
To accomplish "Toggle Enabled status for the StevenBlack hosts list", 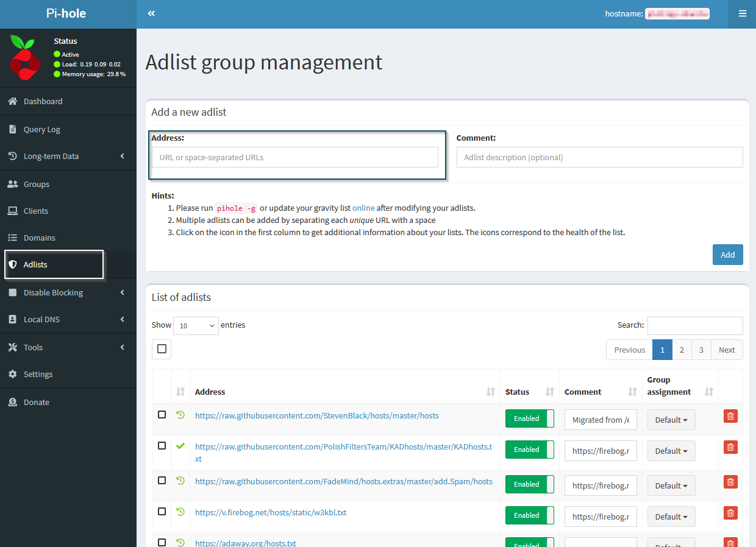I will pyautogui.click(x=529, y=418).
